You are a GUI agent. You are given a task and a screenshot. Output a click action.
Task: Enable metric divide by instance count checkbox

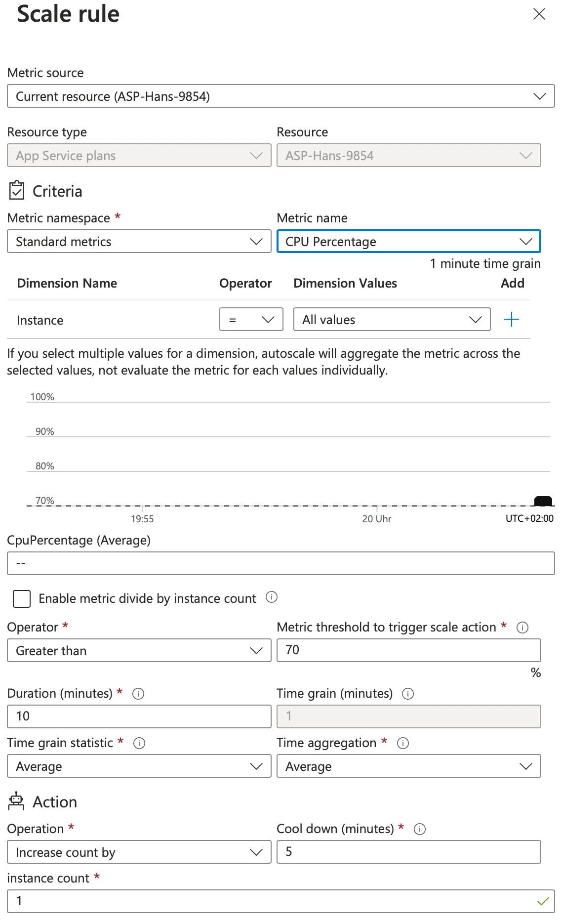click(x=22, y=598)
